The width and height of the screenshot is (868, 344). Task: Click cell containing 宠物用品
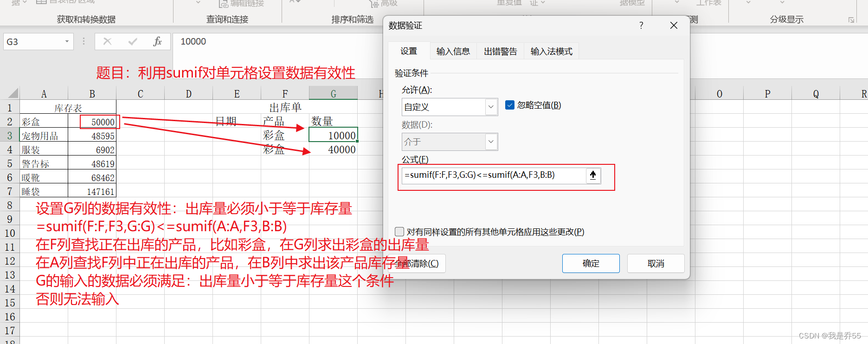(x=44, y=136)
